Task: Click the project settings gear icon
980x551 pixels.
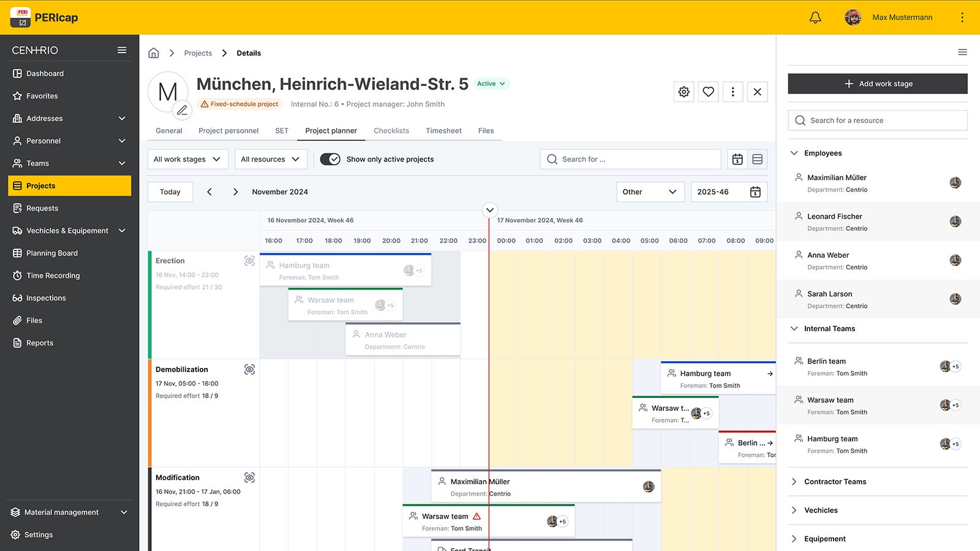Action: point(684,92)
